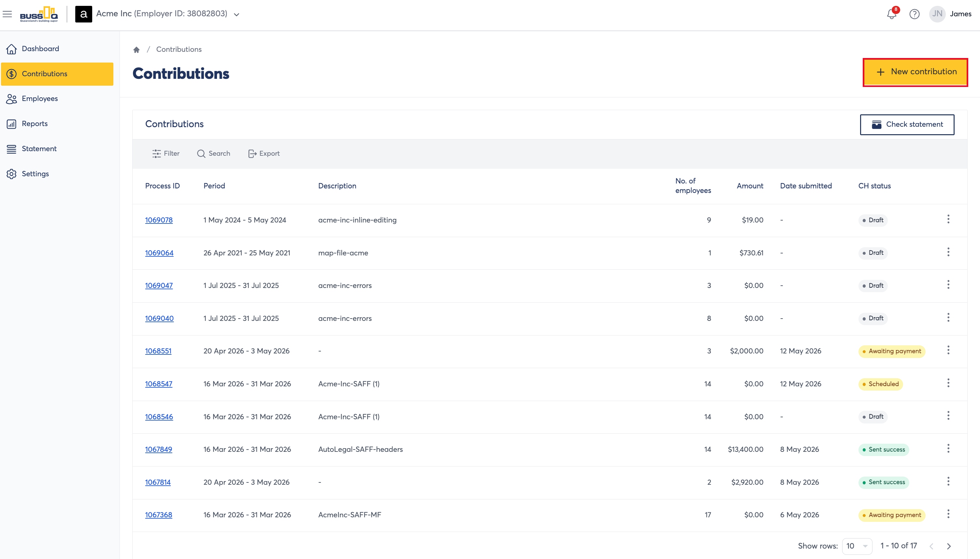
Task: Click the BUSSQ logo
Action: [39, 14]
